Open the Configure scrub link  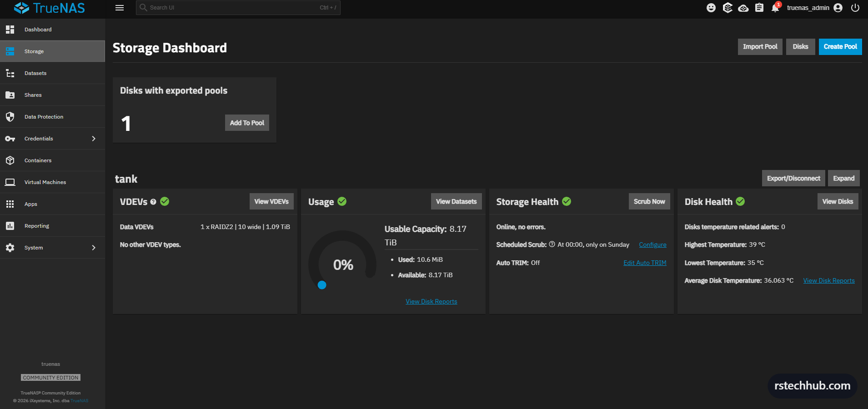tap(652, 244)
